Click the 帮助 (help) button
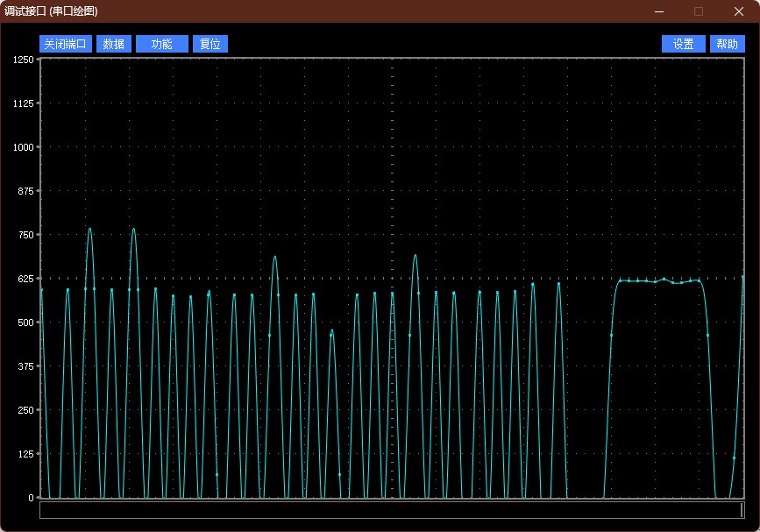 coord(727,44)
